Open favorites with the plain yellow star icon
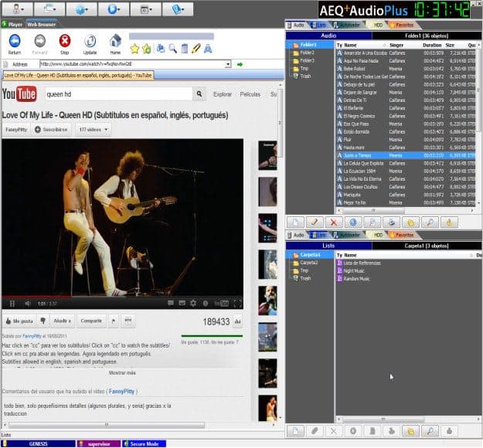 coord(134,49)
